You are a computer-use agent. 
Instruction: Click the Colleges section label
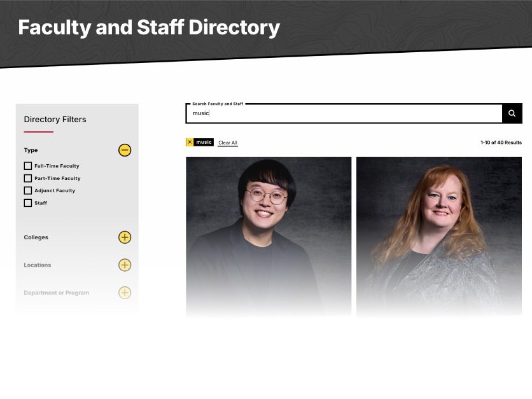pyautogui.click(x=36, y=237)
